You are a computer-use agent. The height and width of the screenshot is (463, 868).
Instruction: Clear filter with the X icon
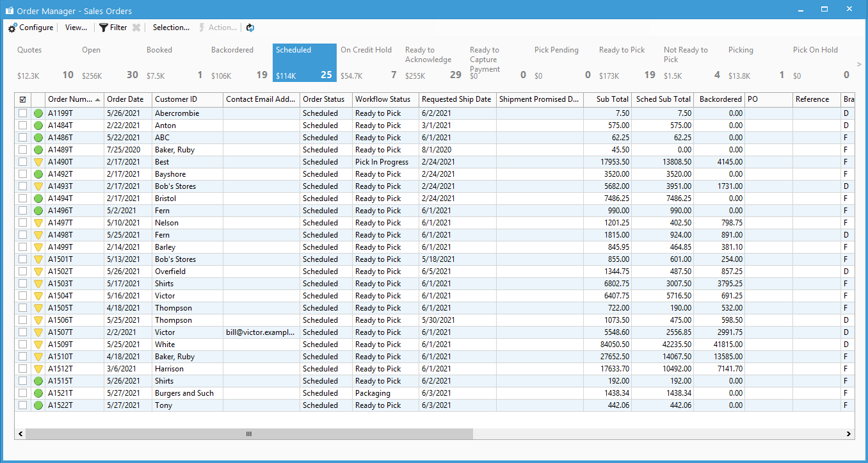tap(136, 28)
